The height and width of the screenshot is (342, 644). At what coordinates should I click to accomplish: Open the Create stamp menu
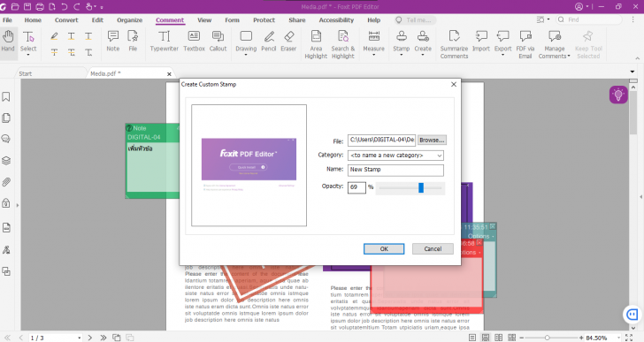(423, 42)
